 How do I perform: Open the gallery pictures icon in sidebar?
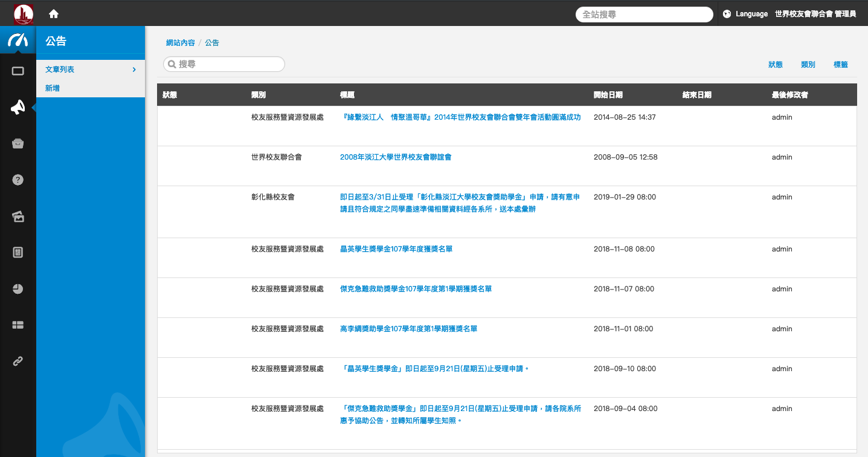(x=18, y=216)
